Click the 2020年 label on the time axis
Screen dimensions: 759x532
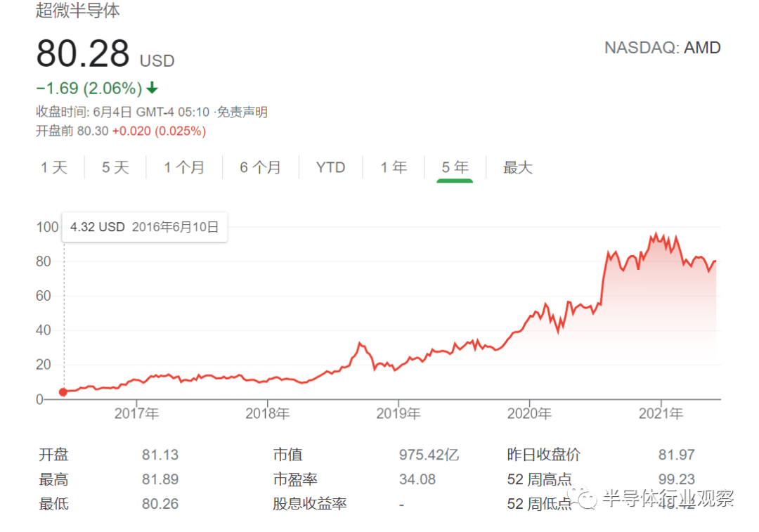tap(530, 413)
